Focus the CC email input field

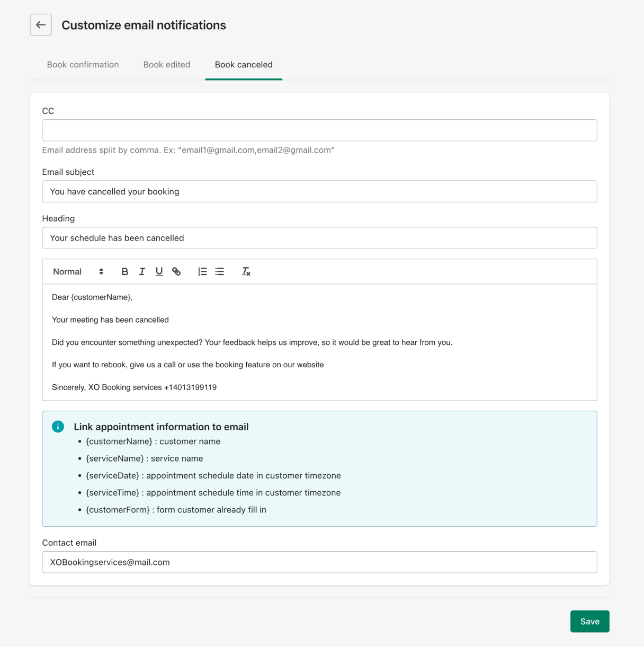pos(319,130)
